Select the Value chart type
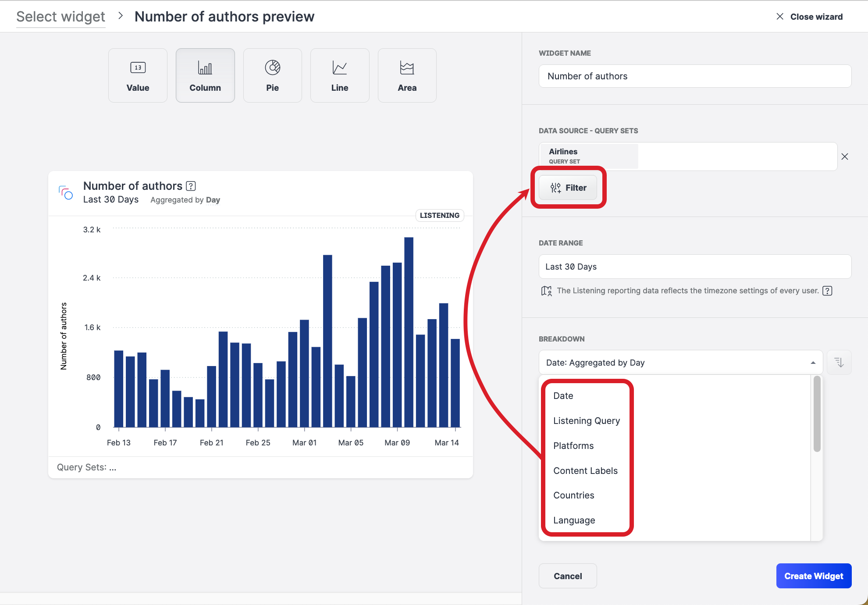The height and width of the screenshot is (605, 868). tap(138, 75)
